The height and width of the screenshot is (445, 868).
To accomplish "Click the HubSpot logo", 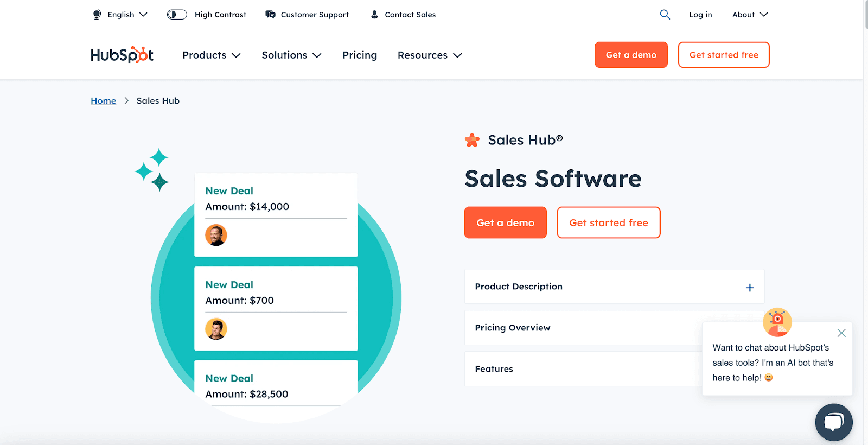I will (x=122, y=55).
